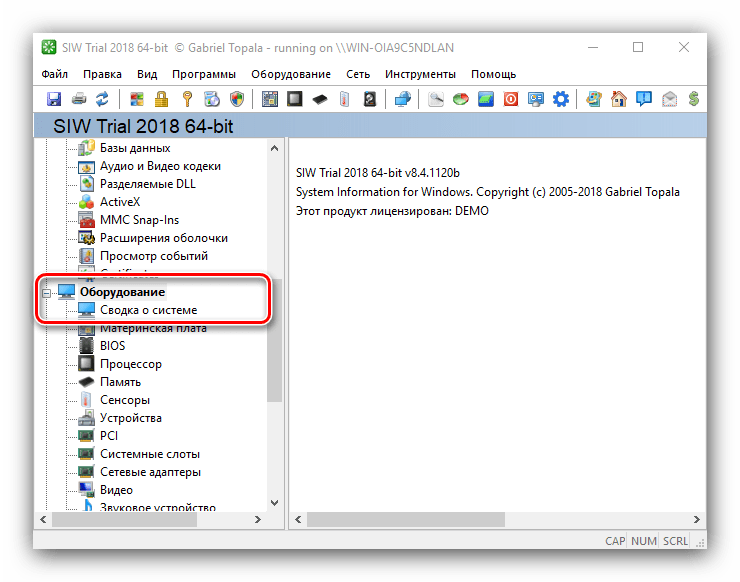Select Базы данных in the tree
The width and height of the screenshot is (740, 582).
point(135,148)
